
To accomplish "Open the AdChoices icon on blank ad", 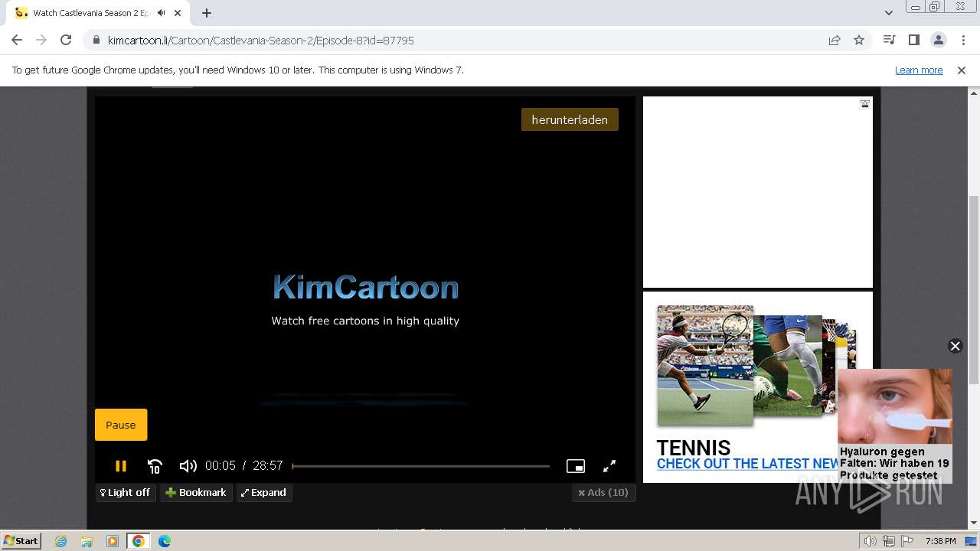I will 864,104.
